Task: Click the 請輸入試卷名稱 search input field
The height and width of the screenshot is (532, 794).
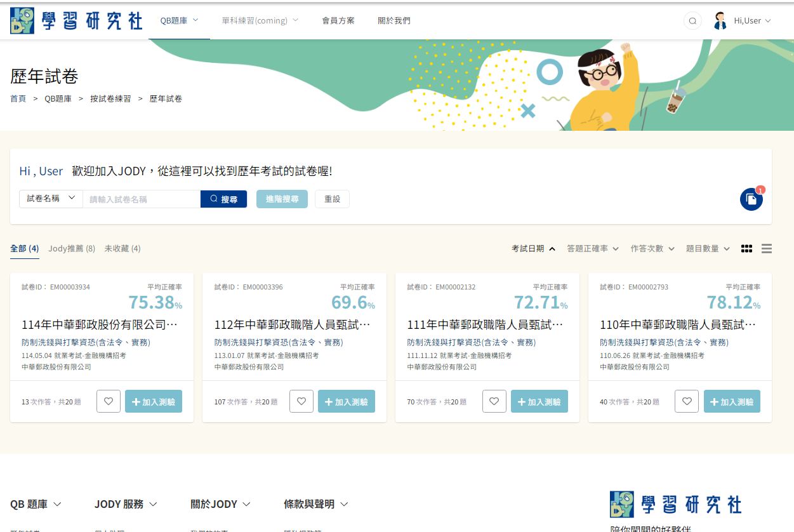Action: (142, 199)
